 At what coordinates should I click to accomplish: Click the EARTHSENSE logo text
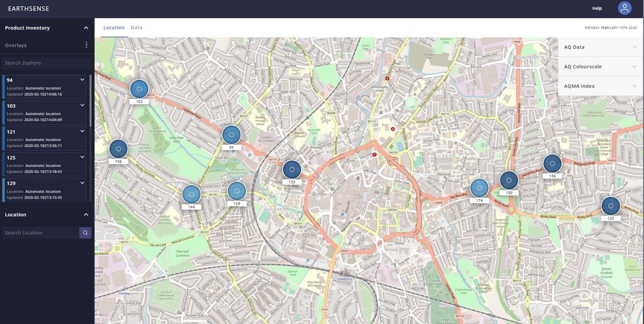[x=29, y=8]
